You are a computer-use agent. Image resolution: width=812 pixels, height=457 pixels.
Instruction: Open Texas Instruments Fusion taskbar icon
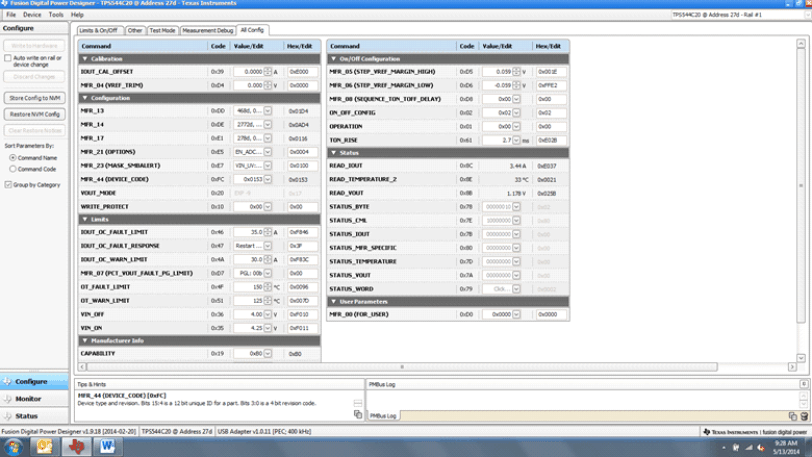tap(76, 447)
